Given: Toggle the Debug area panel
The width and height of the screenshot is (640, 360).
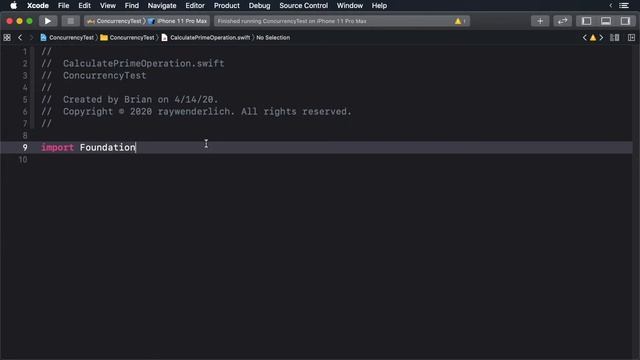Looking at the screenshot, I should pyautogui.click(x=606, y=21).
